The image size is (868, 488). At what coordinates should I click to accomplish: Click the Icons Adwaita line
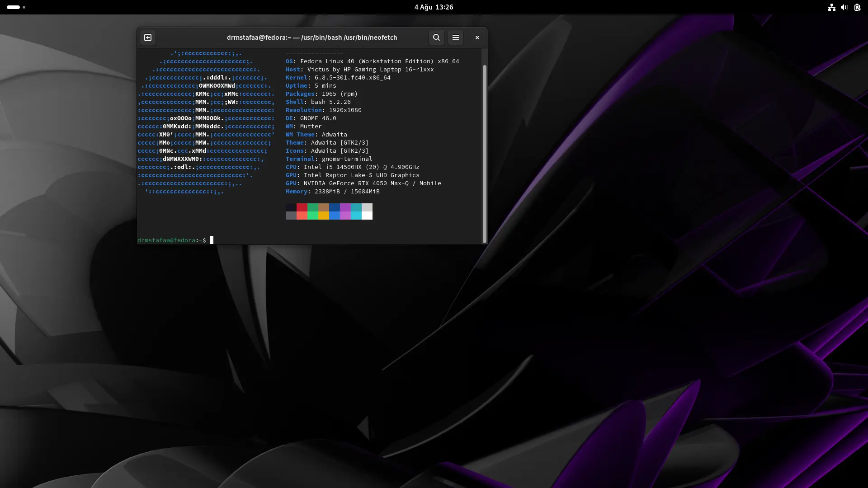pos(327,150)
